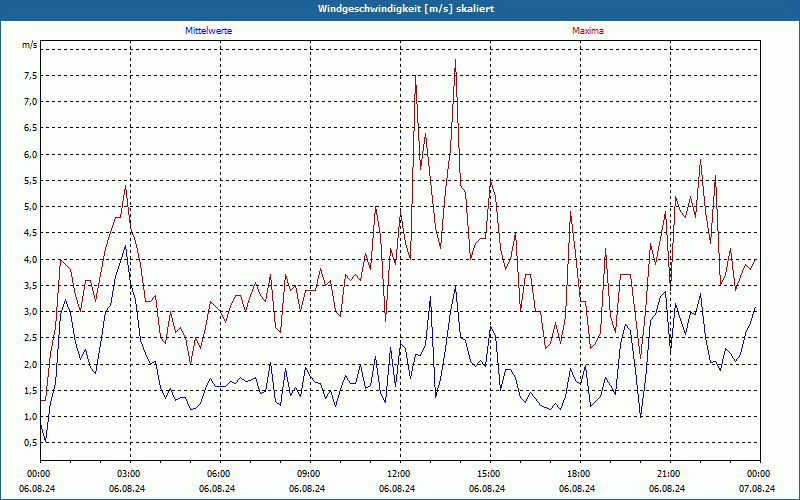Click the 18:00 time label
The width and height of the screenshot is (800, 500).
click(580, 474)
